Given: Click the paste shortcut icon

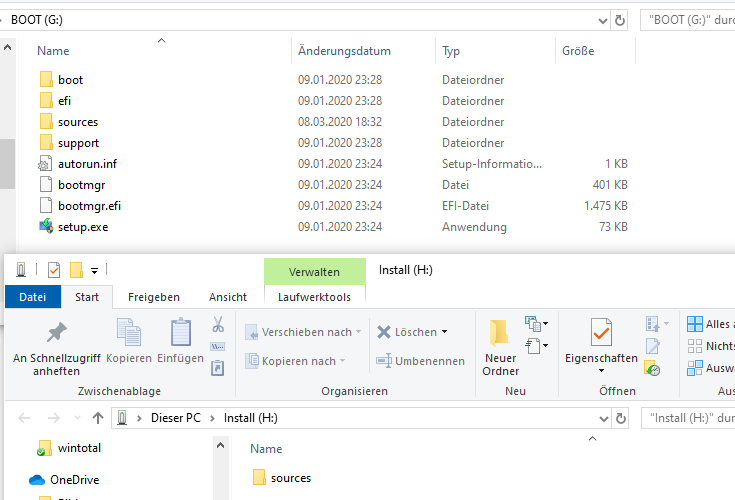Looking at the screenshot, I should coord(218,368).
